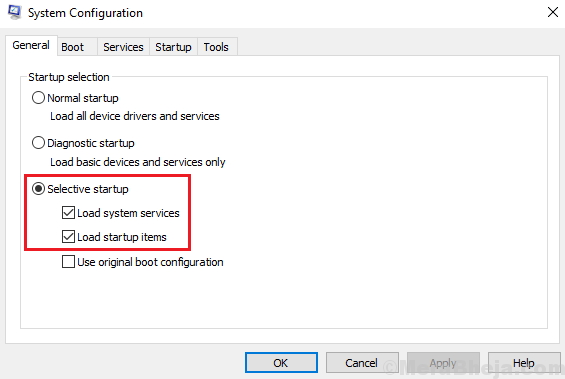The width and height of the screenshot is (565, 379).
Task: Enable Use original boot configuration
Action: point(68,262)
